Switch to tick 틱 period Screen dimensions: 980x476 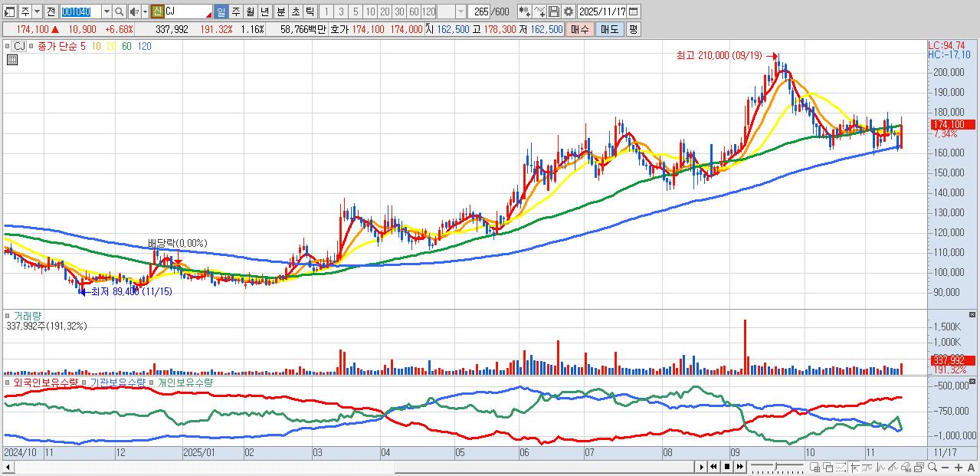(310, 11)
